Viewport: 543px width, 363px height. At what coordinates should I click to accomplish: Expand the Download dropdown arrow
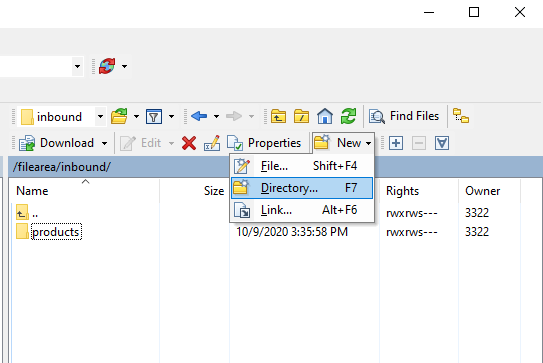pyautogui.click(x=104, y=143)
